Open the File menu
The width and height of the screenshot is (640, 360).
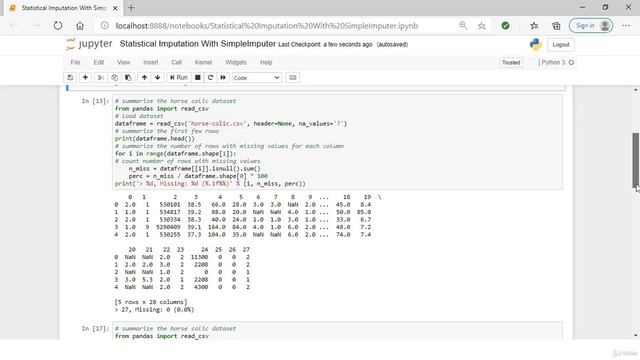(75, 62)
